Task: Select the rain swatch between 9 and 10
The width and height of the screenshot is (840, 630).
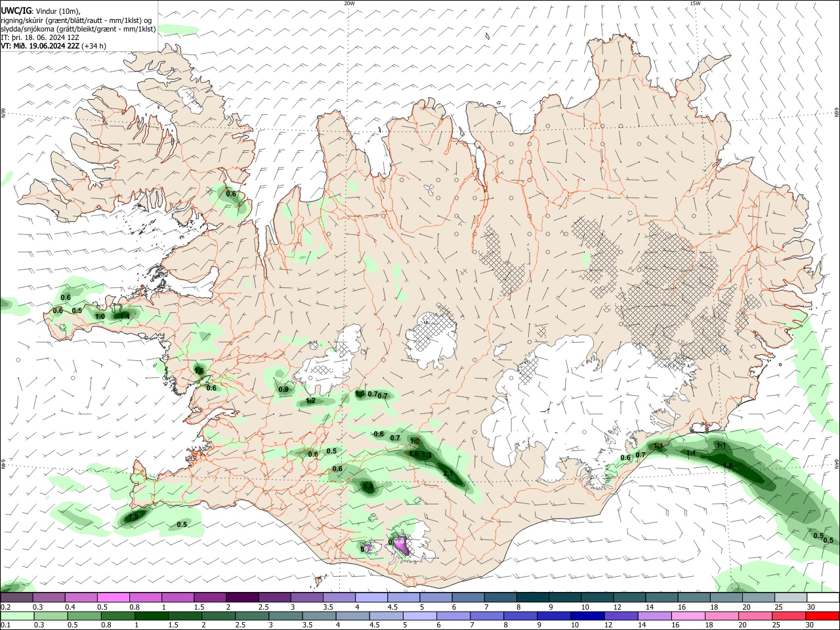Action: pyautogui.click(x=554, y=616)
